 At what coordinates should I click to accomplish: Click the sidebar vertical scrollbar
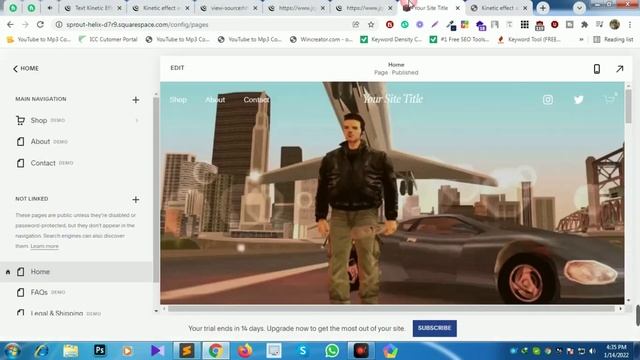coord(156,190)
